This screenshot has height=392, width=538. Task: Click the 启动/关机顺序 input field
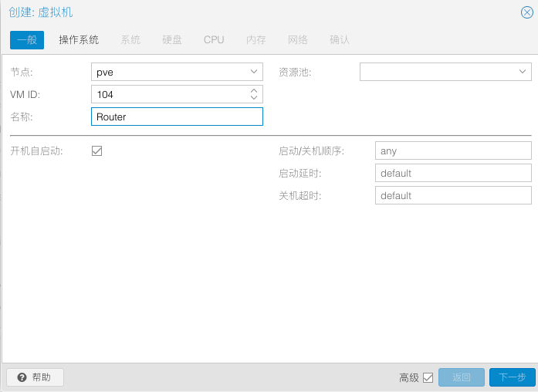pos(453,151)
